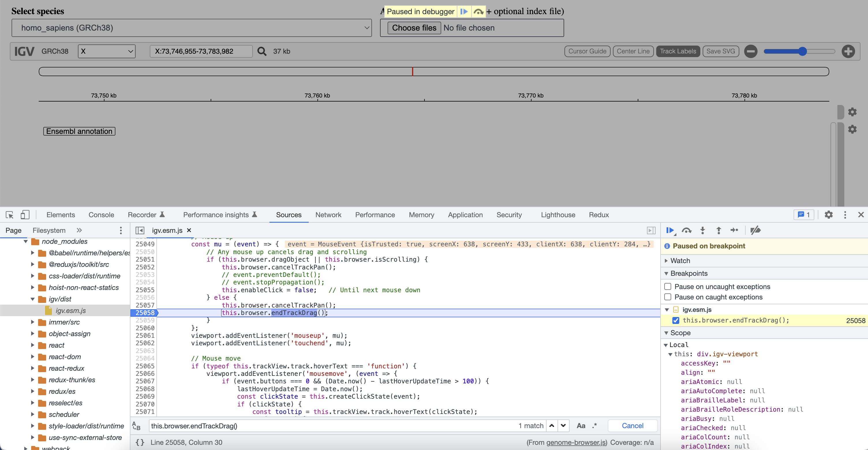
Task: Click the locus coordinates input field
Action: pyautogui.click(x=201, y=51)
